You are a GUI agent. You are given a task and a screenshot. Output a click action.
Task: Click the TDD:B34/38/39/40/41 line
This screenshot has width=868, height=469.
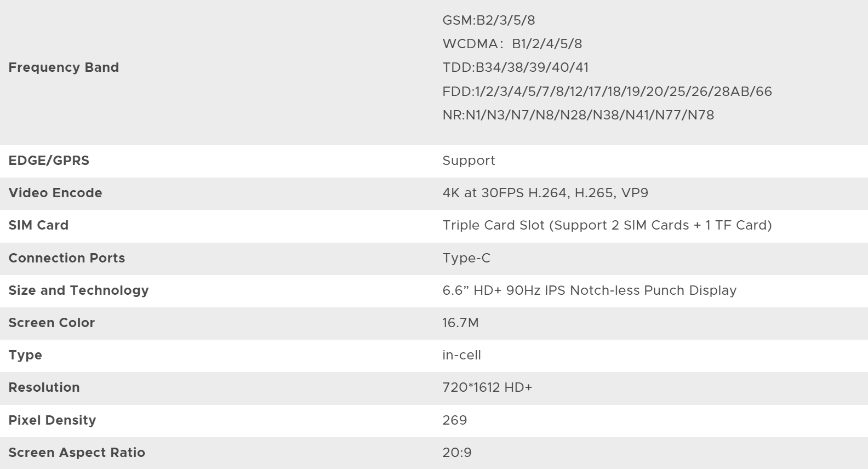click(x=515, y=67)
